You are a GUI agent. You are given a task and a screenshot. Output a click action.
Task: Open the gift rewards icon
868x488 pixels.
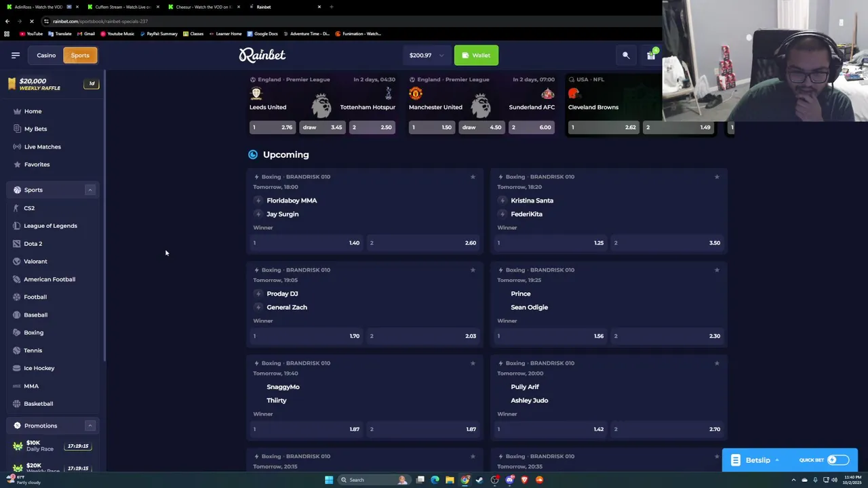click(x=651, y=55)
